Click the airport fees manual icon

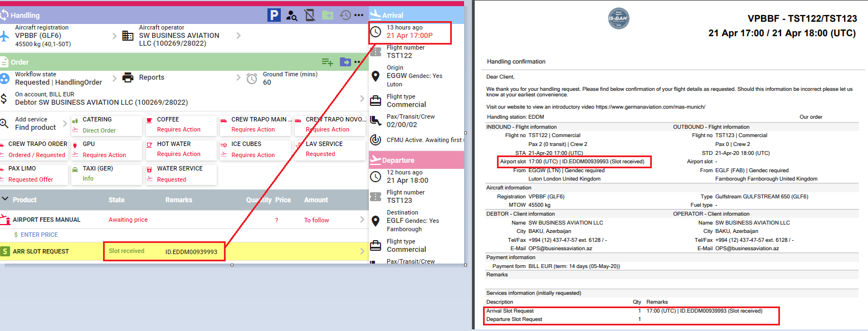tap(5, 220)
